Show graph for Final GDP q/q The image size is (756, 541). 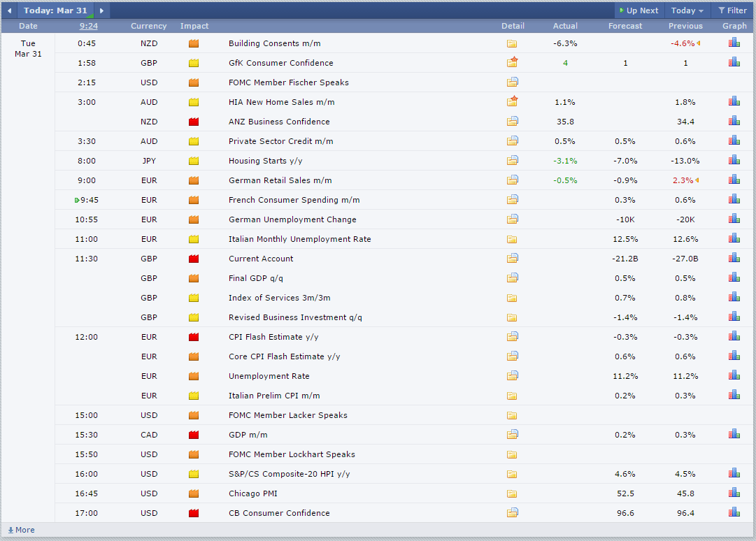point(734,277)
